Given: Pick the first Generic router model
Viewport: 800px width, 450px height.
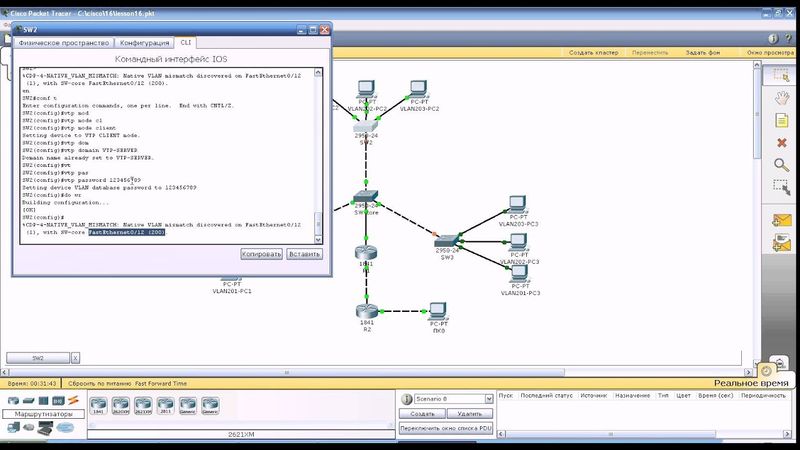Looking at the screenshot, I should pos(188,406).
